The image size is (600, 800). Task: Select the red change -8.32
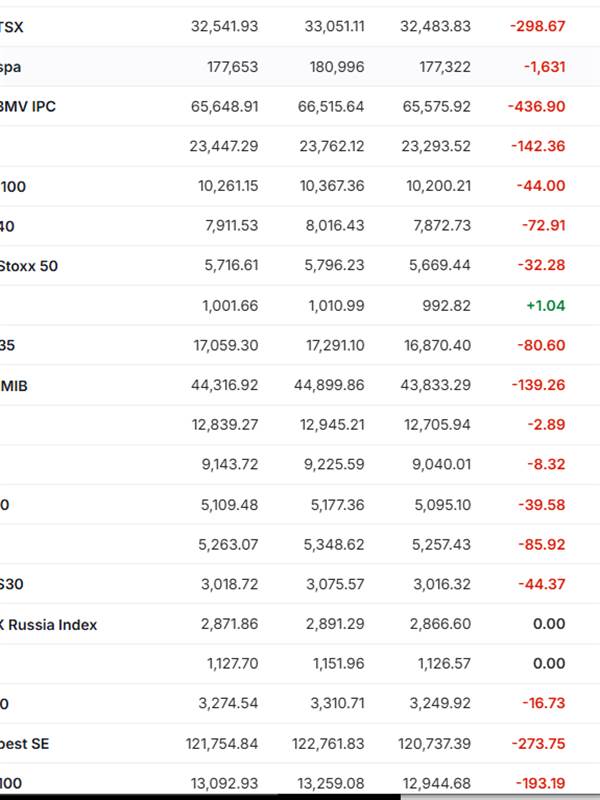(x=546, y=464)
